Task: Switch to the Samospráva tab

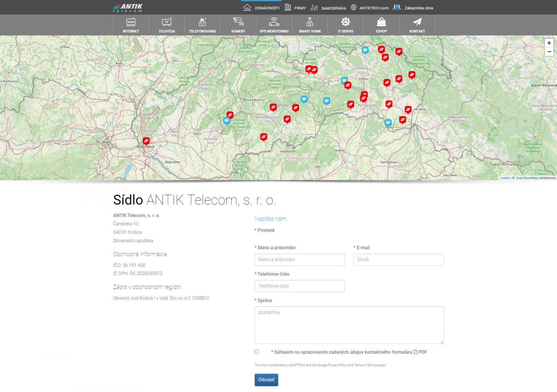Action: click(328, 8)
